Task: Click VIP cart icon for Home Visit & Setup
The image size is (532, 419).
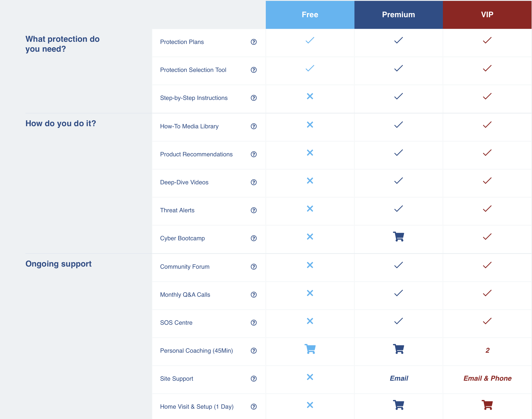Action: pos(487,405)
